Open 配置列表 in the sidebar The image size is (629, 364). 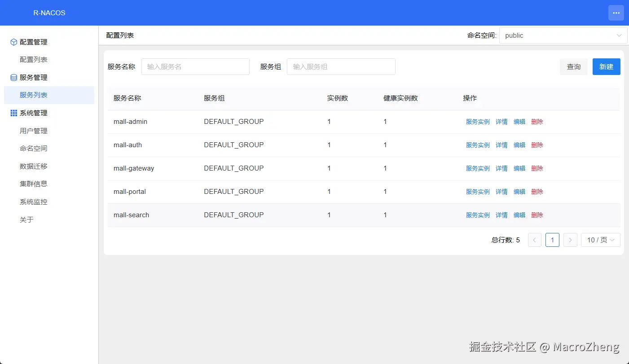(x=34, y=60)
